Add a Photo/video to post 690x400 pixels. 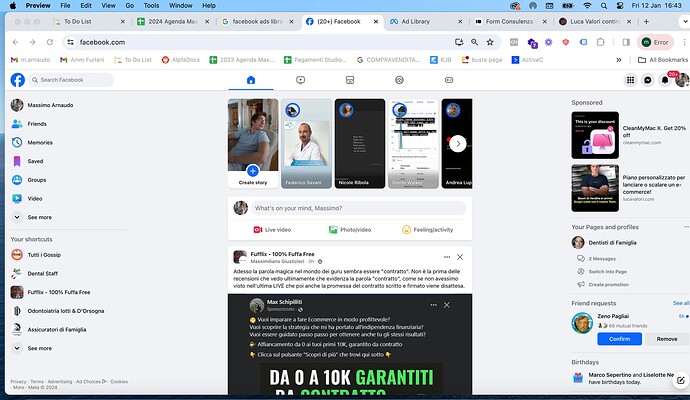350,230
